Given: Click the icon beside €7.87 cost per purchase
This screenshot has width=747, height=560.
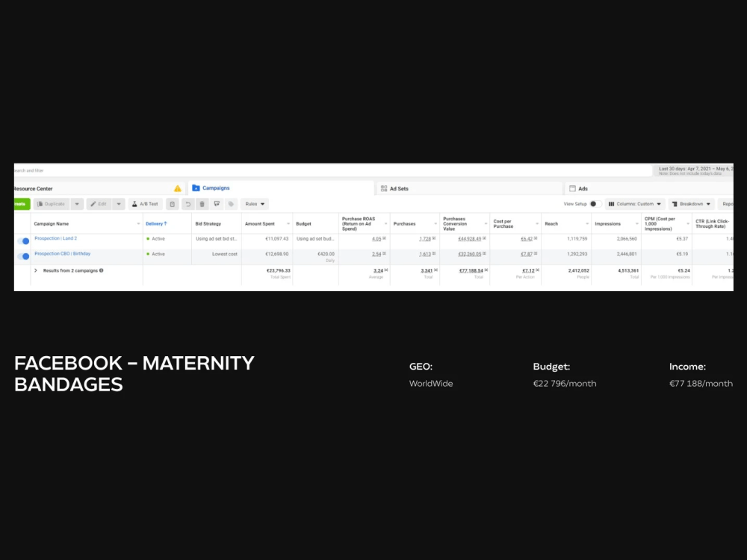Looking at the screenshot, I should tap(536, 254).
